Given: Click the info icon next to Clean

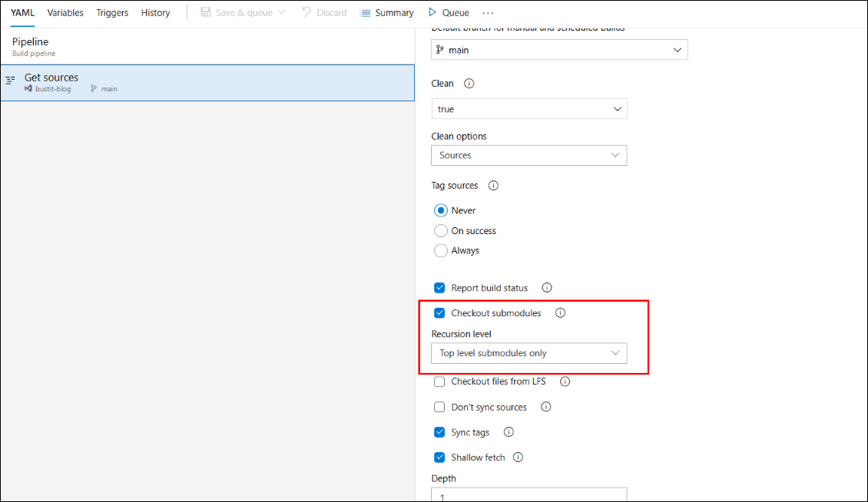Looking at the screenshot, I should click(x=469, y=84).
